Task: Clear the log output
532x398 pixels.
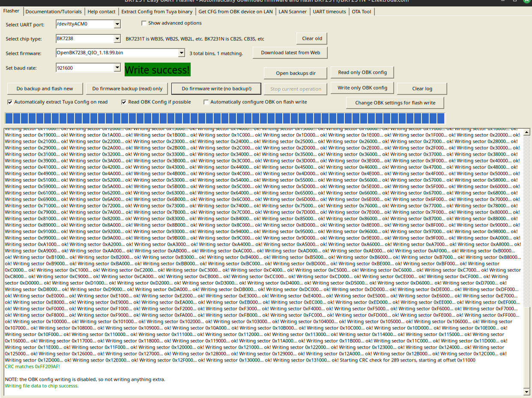Action: click(422, 89)
